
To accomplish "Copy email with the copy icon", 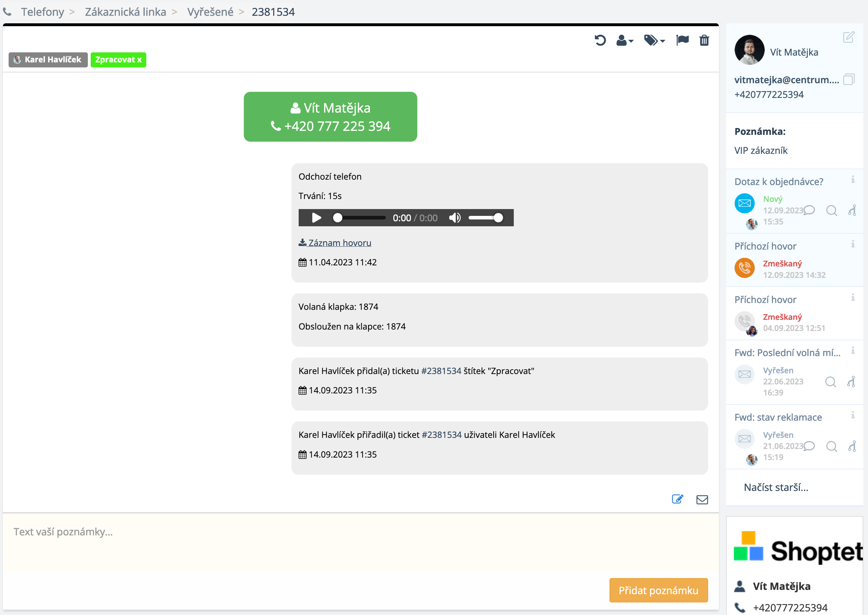I will tap(849, 80).
